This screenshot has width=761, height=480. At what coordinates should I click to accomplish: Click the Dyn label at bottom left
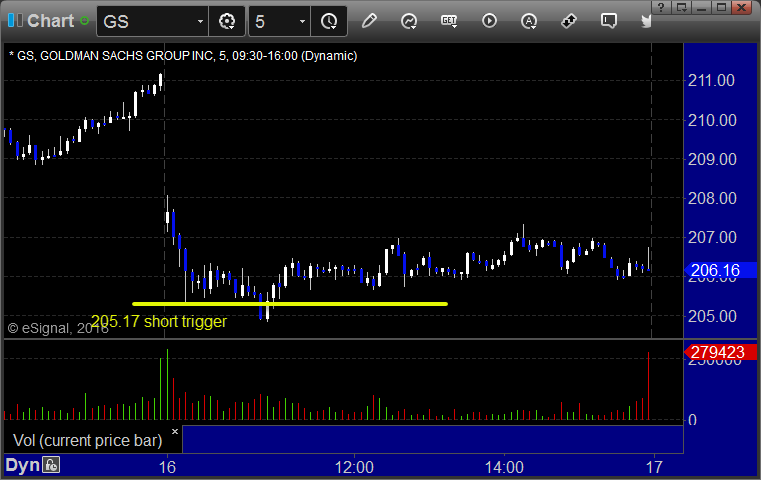(x=22, y=465)
